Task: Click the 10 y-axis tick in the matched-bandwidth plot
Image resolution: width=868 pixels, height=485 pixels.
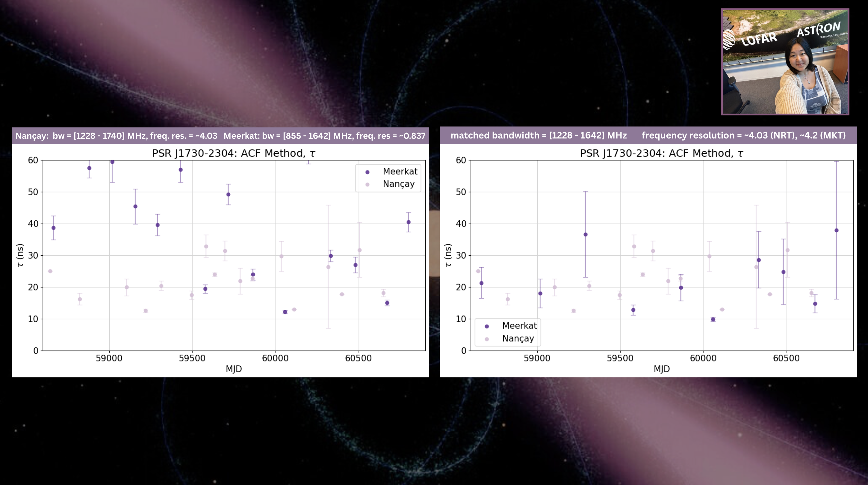Action: point(461,319)
